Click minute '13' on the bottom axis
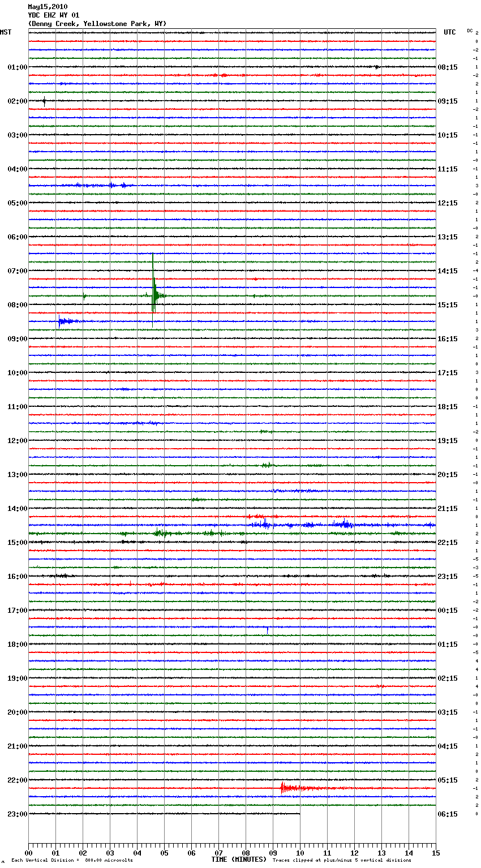 click(x=381, y=853)
